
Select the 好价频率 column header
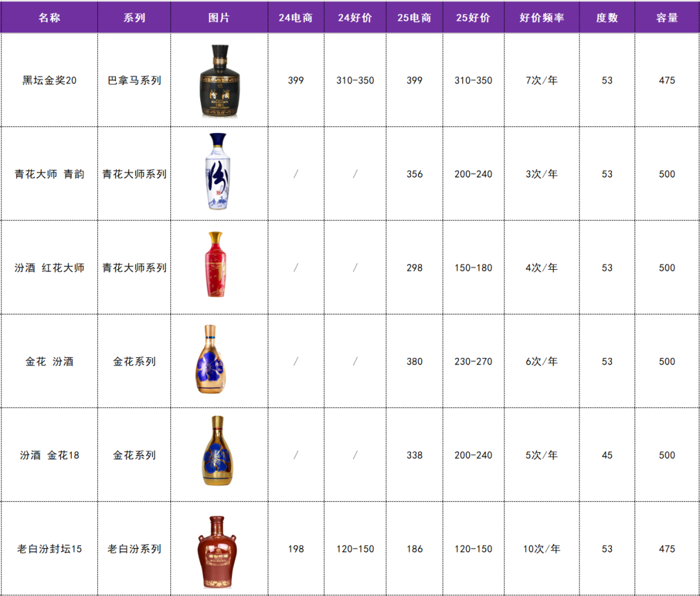pos(542,18)
